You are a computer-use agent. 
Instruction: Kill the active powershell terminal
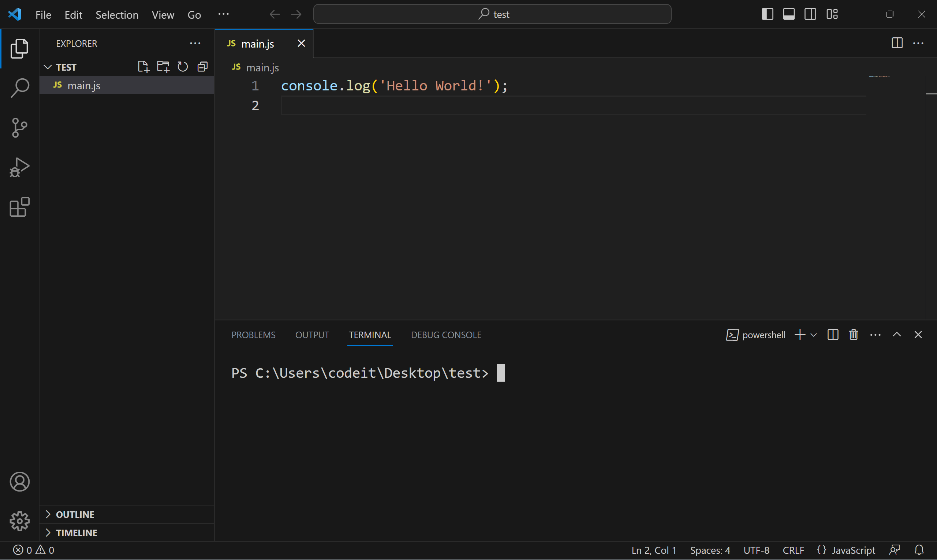pyautogui.click(x=853, y=334)
